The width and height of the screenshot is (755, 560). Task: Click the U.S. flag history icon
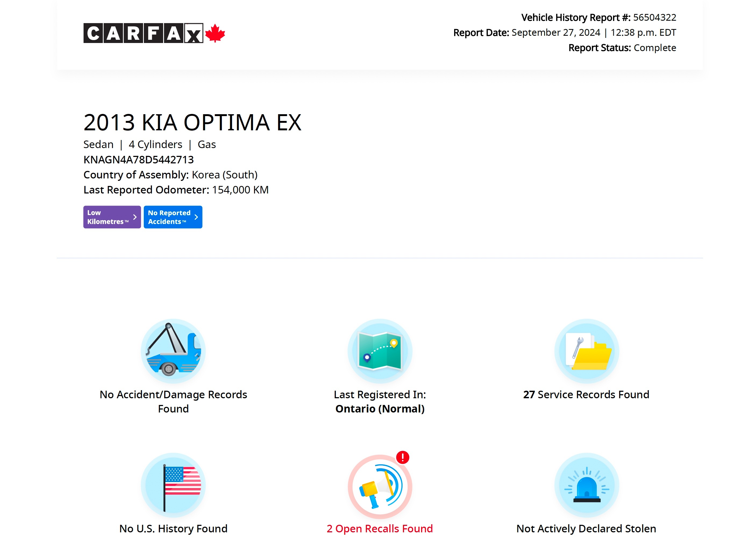(x=173, y=485)
